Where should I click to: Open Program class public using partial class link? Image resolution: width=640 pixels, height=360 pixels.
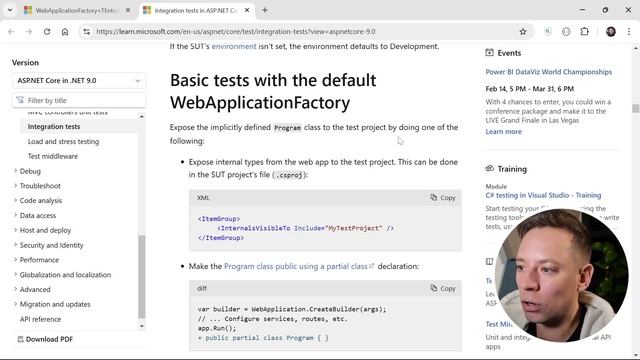pos(299,266)
